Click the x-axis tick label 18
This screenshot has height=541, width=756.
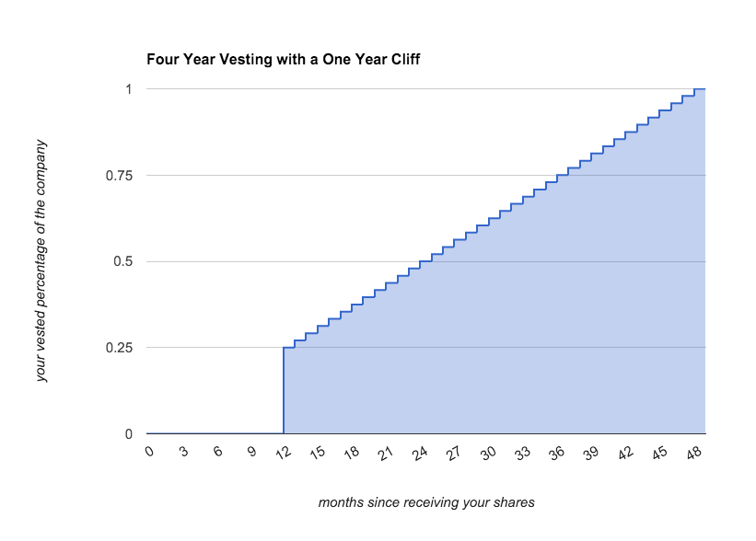coord(353,452)
